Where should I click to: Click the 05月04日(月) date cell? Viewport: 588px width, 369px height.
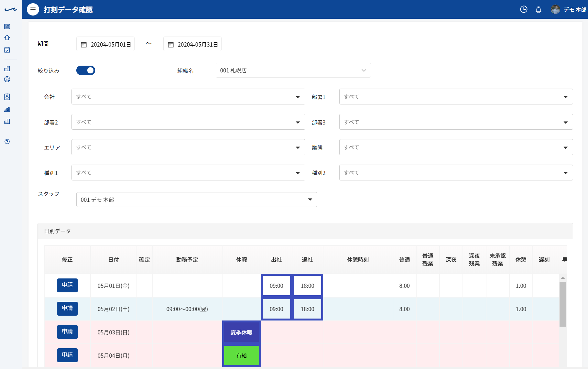click(114, 356)
